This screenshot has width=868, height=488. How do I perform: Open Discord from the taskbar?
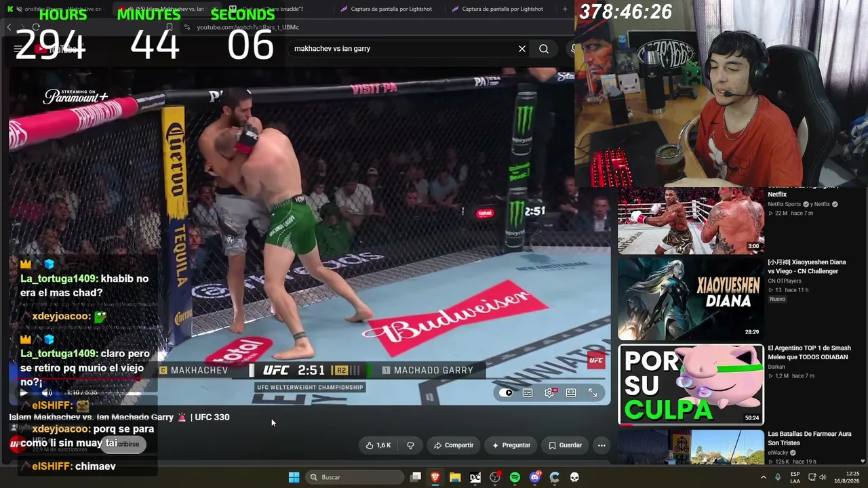click(x=535, y=477)
